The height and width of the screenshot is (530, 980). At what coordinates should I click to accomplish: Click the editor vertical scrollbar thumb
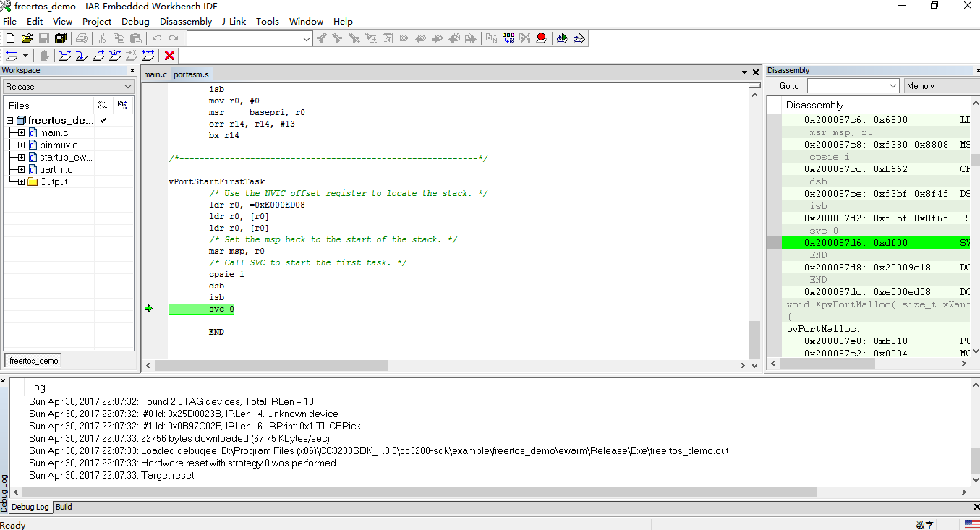pyautogui.click(x=754, y=339)
